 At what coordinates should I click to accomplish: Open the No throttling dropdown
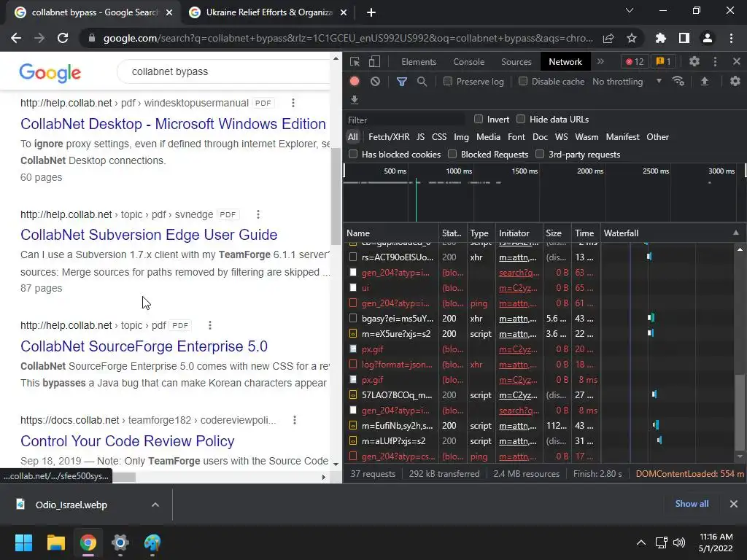point(627,82)
